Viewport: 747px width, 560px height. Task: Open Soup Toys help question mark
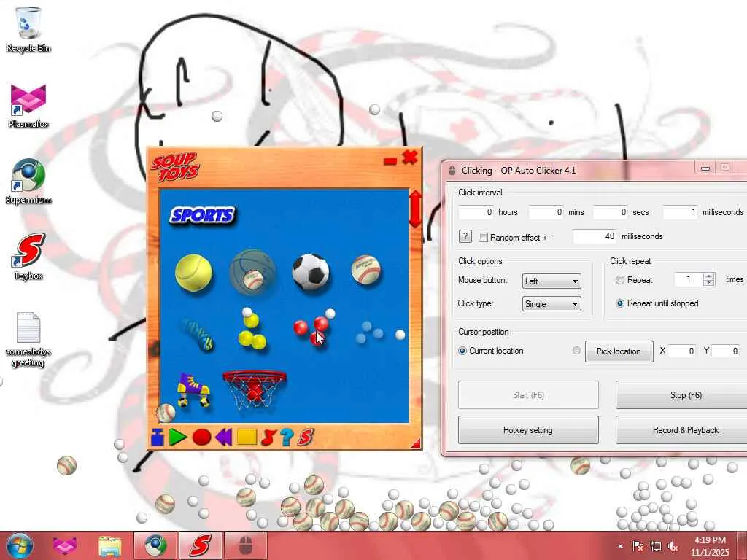point(287,437)
